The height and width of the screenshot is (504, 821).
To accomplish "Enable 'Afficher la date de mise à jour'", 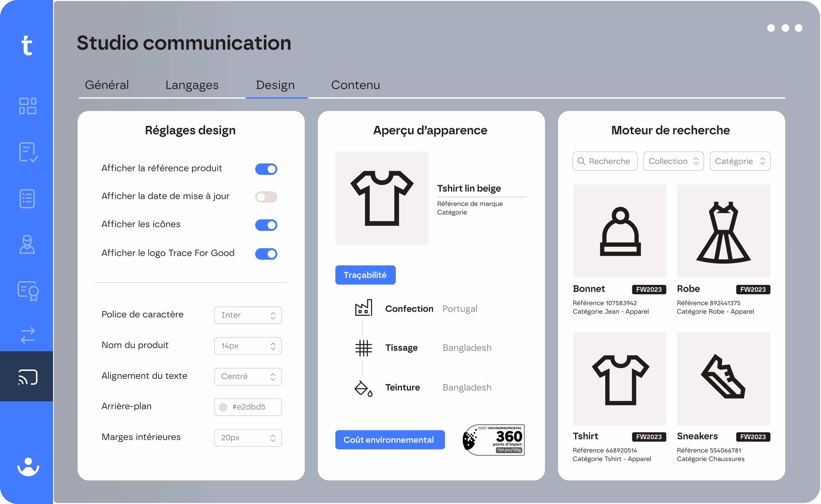I will click(266, 197).
